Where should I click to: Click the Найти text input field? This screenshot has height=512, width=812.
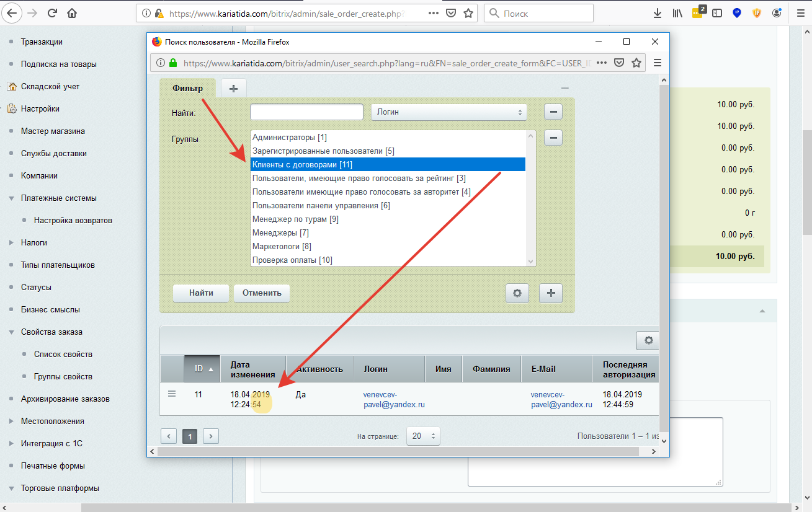point(306,112)
